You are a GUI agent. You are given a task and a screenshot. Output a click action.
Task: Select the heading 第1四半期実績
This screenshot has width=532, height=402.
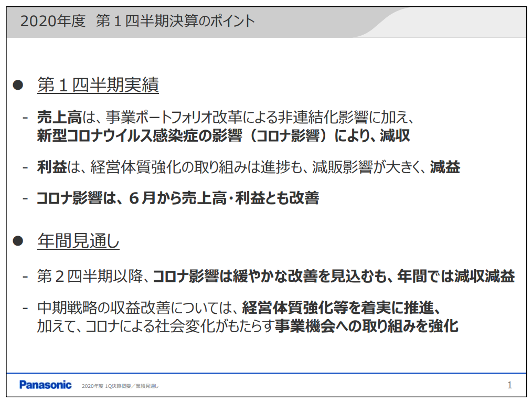point(98,85)
